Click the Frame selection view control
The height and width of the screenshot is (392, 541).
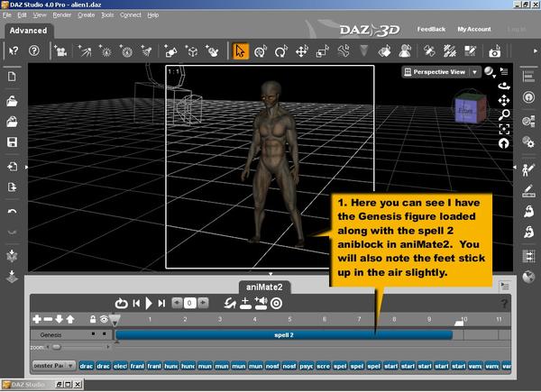504,129
